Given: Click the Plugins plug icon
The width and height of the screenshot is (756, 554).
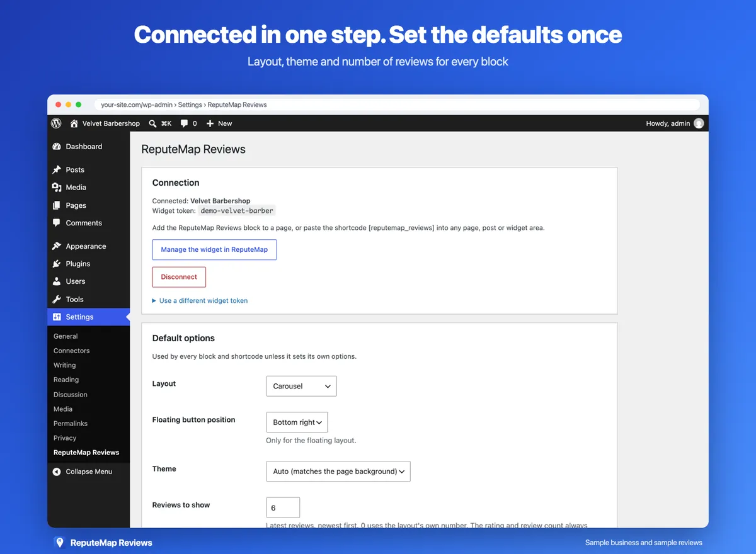Looking at the screenshot, I should (57, 264).
